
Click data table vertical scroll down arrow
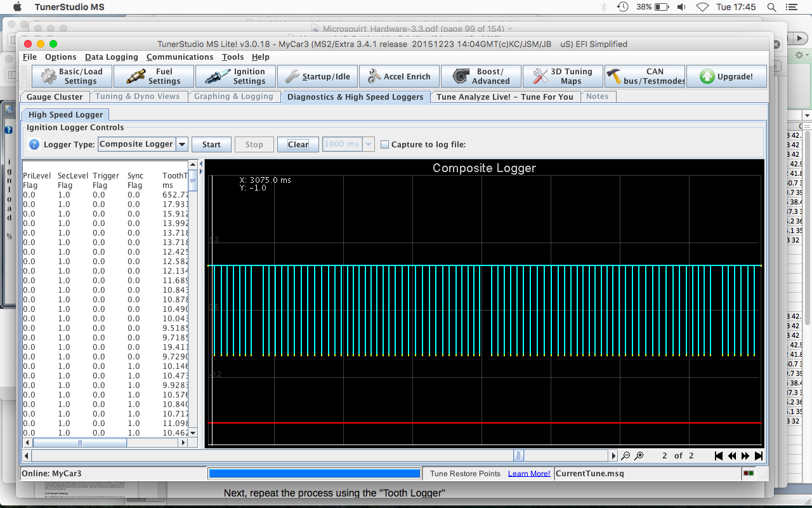(x=193, y=434)
